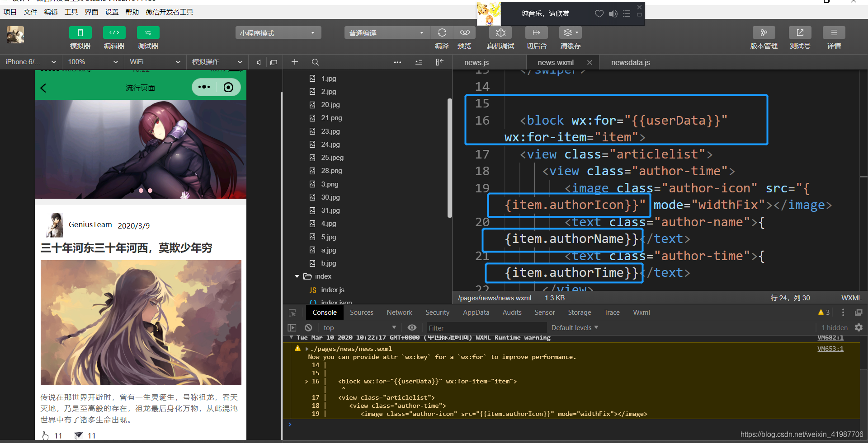Start 真机调试 remote debugging
Image resolution: width=868 pixels, height=443 pixels.
(x=500, y=33)
